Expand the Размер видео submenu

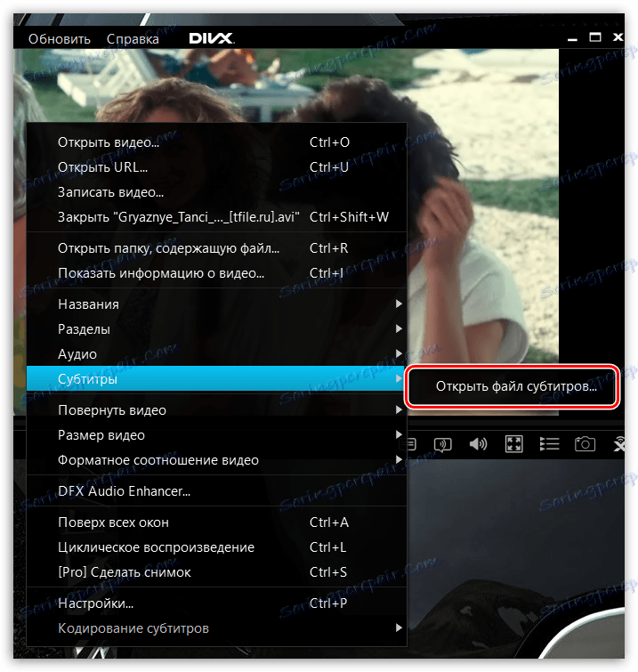[x=216, y=435]
